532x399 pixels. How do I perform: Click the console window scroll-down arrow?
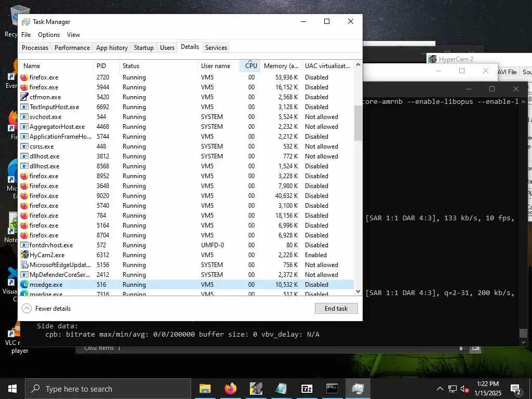click(524, 342)
